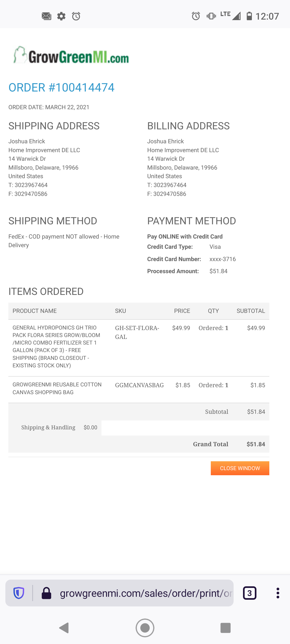Tap the vibrate mode status icon

pyautogui.click(x=211, y=16)
